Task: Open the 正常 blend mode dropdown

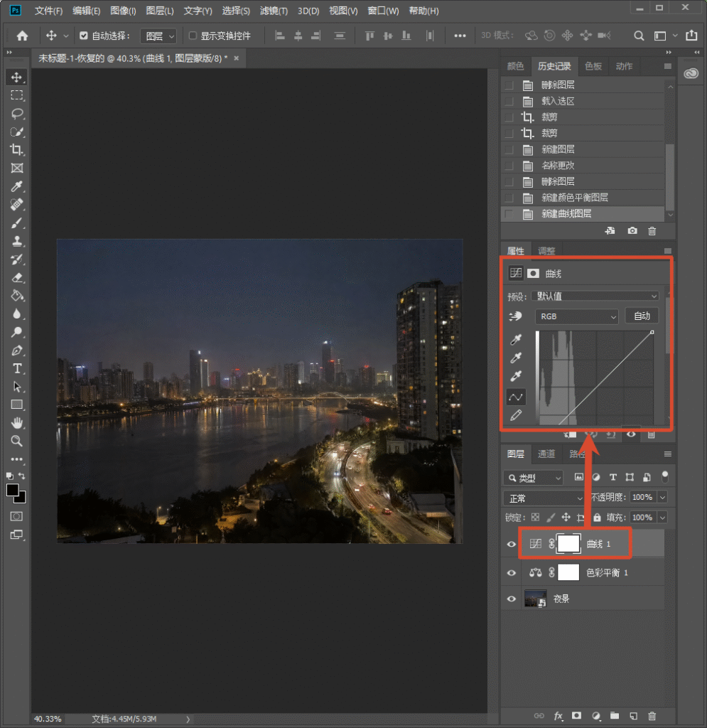Action: click(x=544, y=498)
